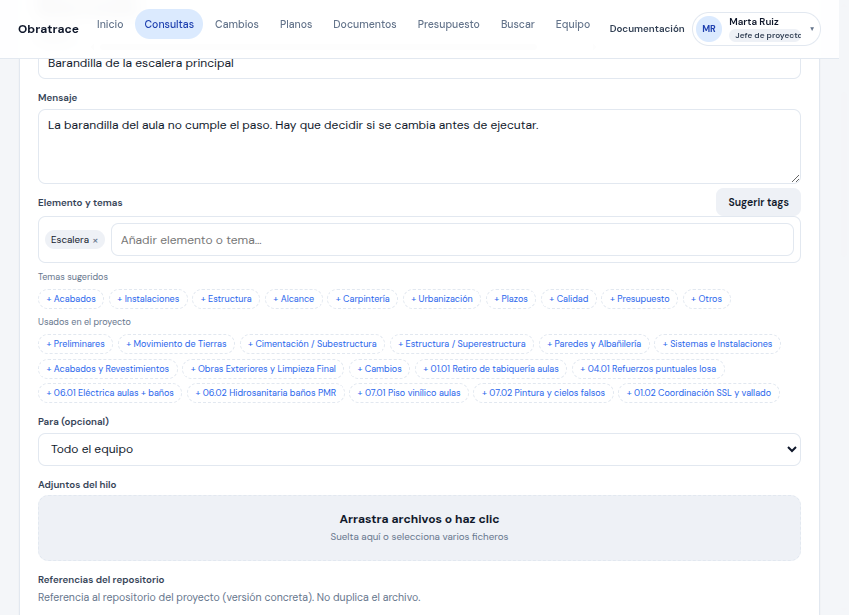
Task: Add the Carpintería suggested tag
Action: click(x=363, y=299)
